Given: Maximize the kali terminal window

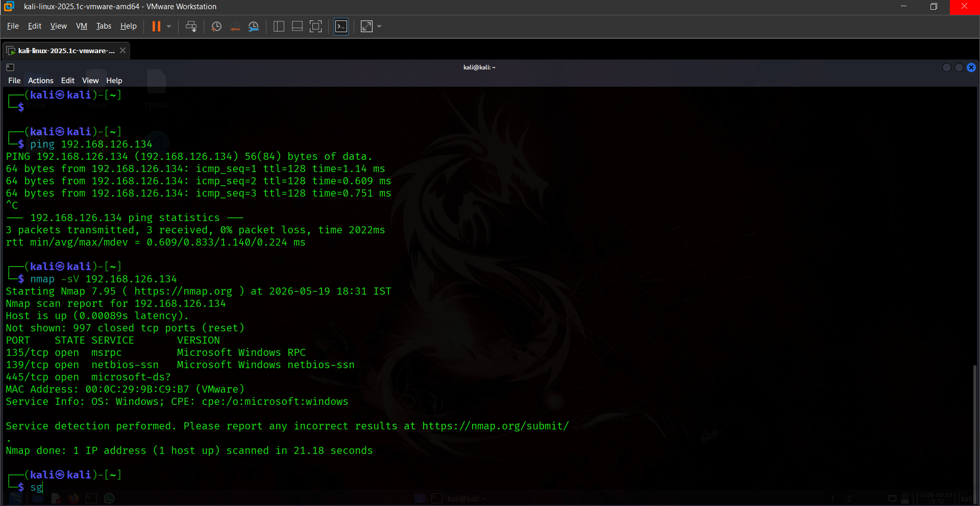Looking at the screenshot, I should pos(959,67).
